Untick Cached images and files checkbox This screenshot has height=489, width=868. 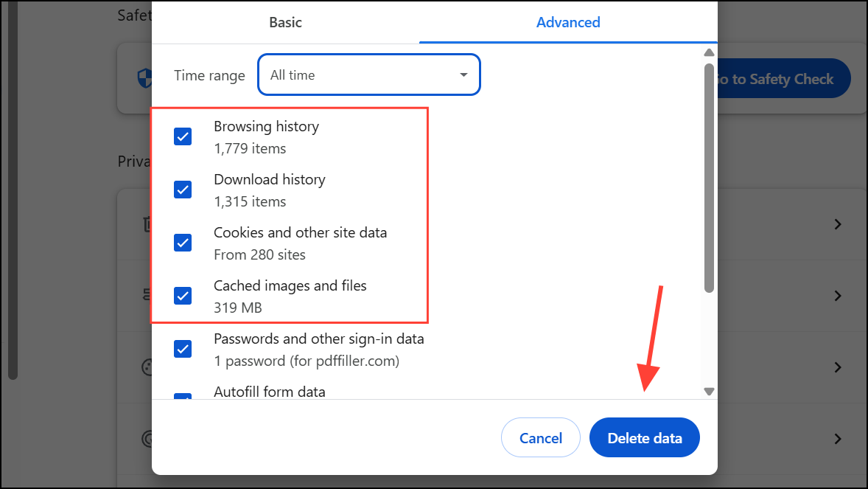click(183, 296)
